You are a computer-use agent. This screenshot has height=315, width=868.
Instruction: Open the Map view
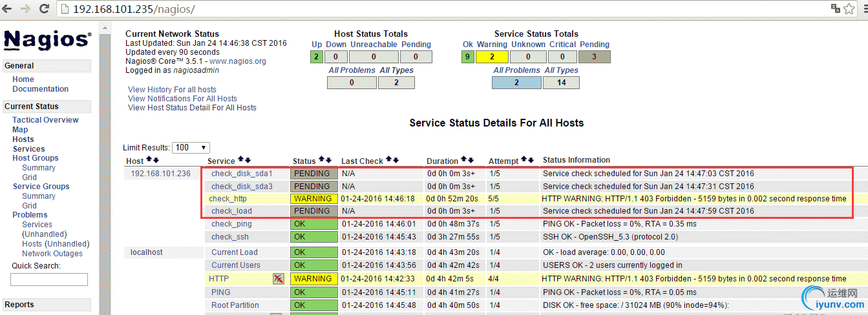[x=20, y=130]
